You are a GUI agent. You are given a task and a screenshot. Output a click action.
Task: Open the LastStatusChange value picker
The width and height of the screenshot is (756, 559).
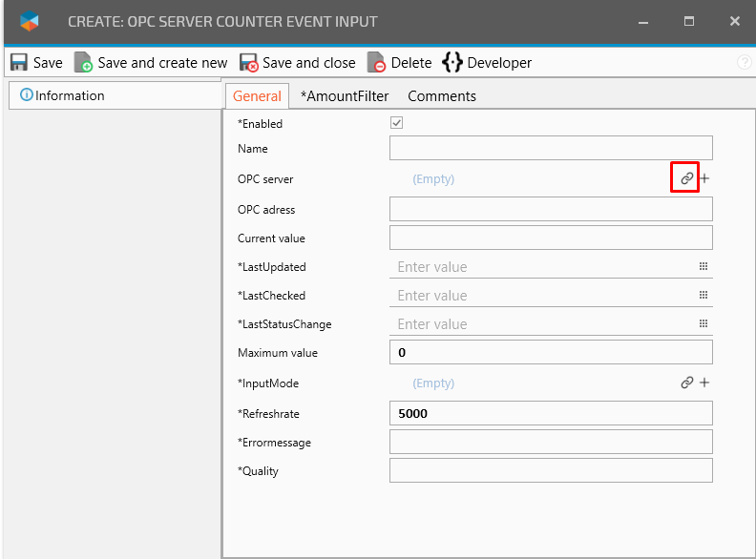pos(703,324)
